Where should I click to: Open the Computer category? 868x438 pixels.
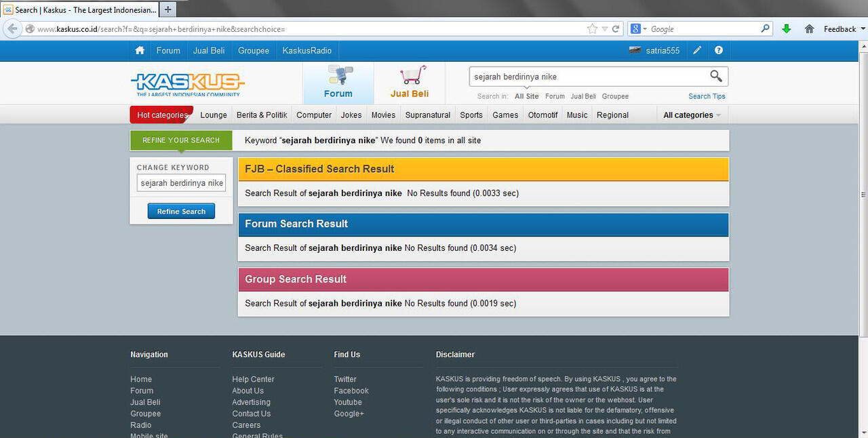pyautogui.click(x=314, y=115)
